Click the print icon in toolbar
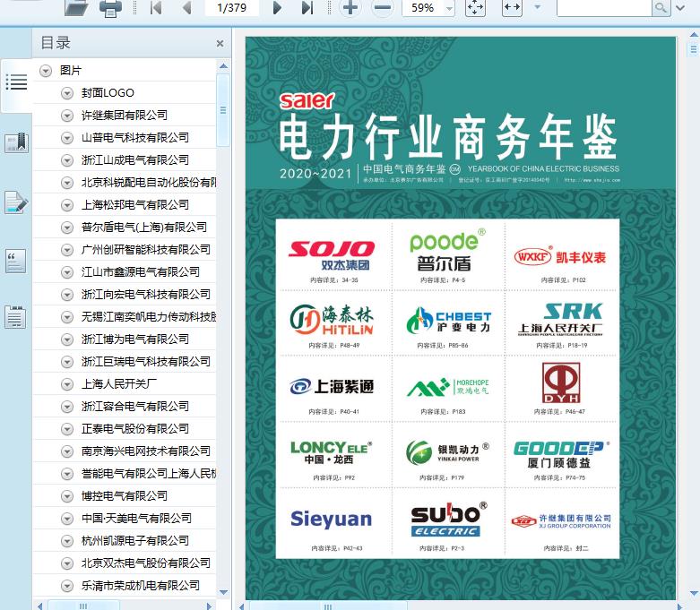 coord(110,8)
